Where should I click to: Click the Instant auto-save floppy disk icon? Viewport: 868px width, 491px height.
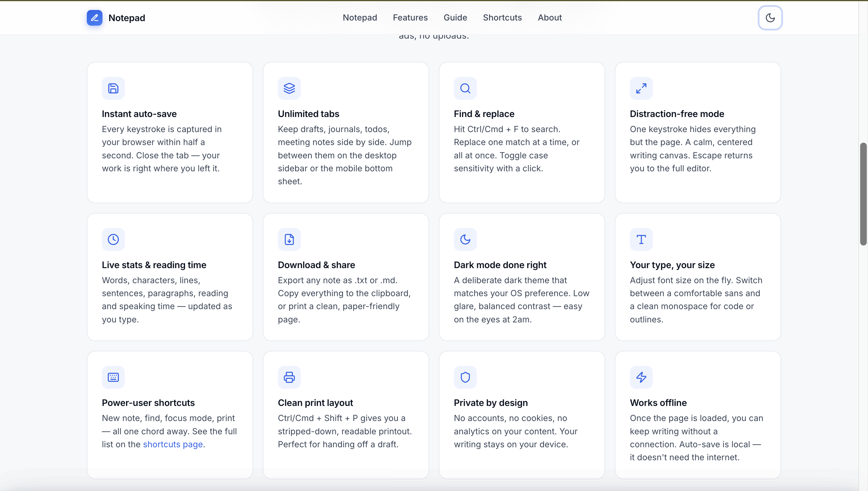113,88
